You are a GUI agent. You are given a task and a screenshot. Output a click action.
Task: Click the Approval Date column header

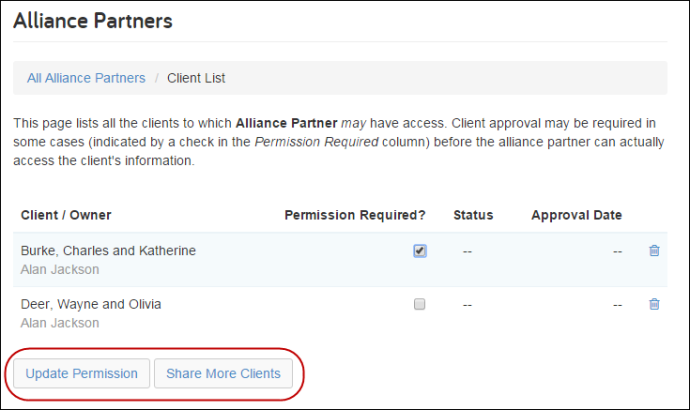pos(576,215)
